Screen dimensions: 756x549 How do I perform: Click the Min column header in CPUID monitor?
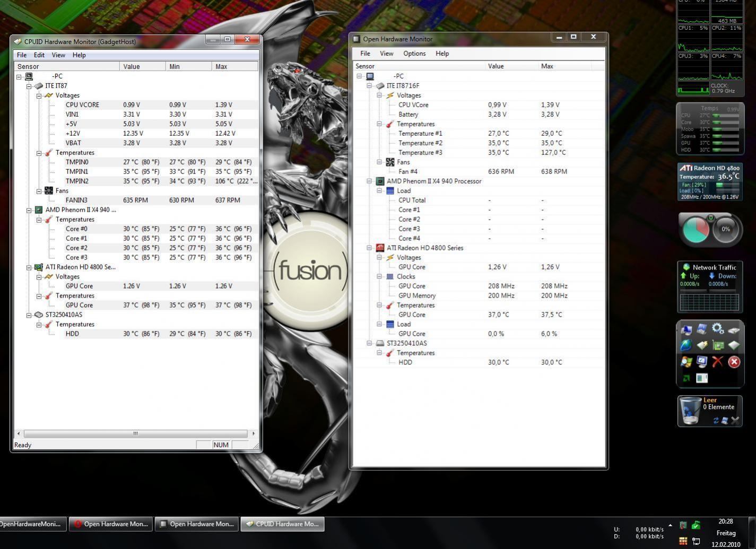189,66
